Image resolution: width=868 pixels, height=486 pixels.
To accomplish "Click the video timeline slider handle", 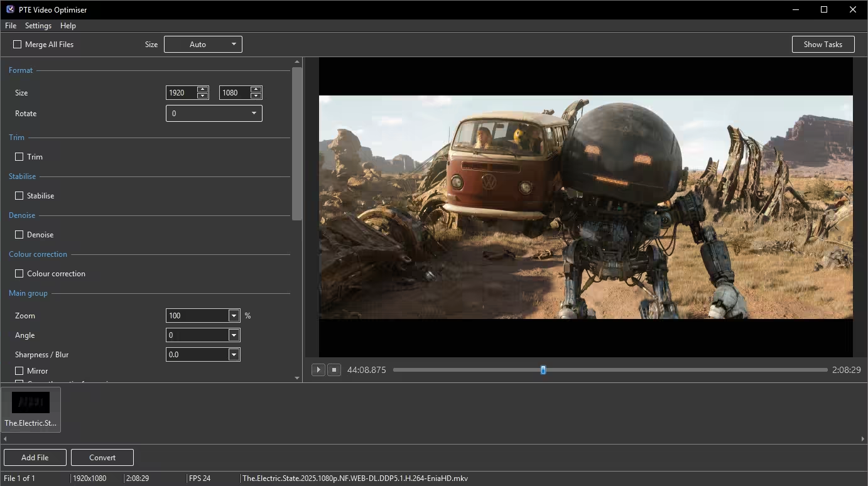I will coord(543,370).
